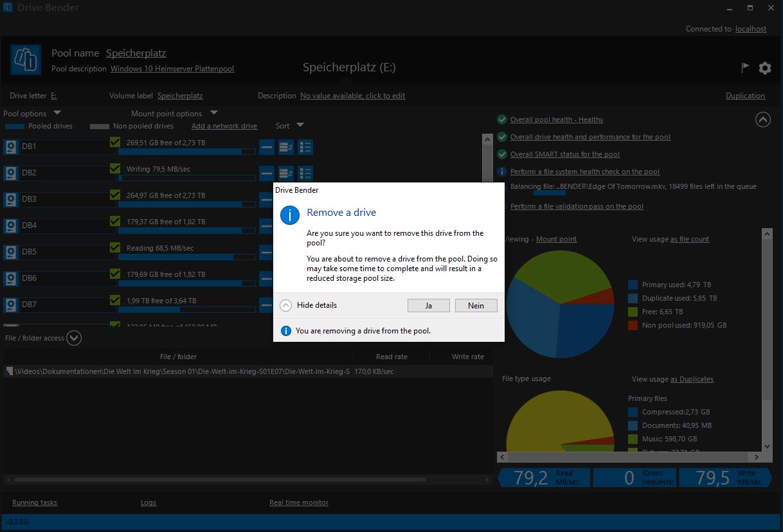Click the Non pool used red swatch

633,325
